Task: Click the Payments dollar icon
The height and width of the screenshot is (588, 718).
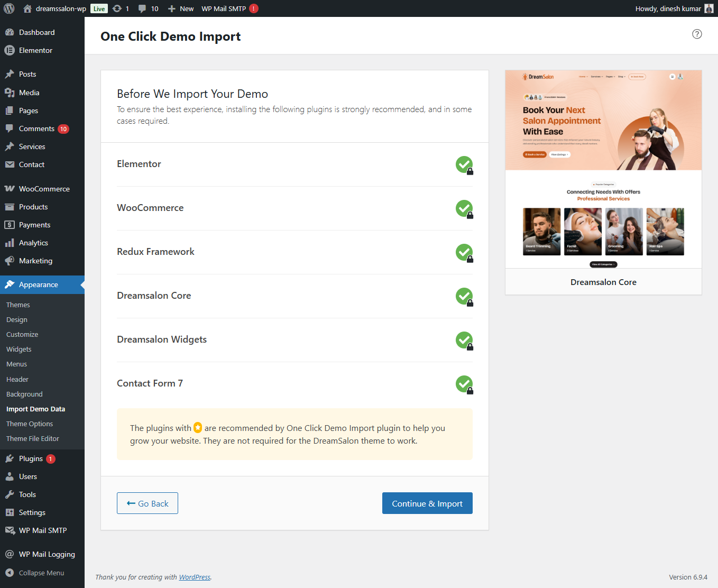Action: click(x=10, y=225)
